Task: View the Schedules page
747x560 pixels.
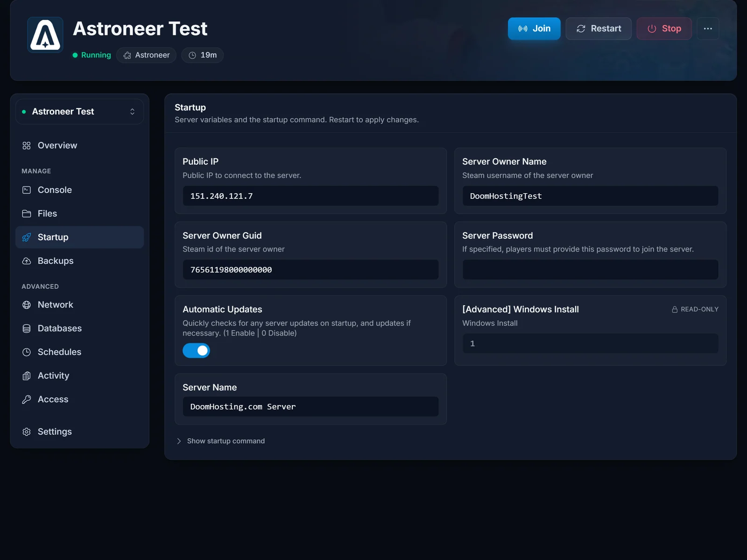Action: point(79,352)
